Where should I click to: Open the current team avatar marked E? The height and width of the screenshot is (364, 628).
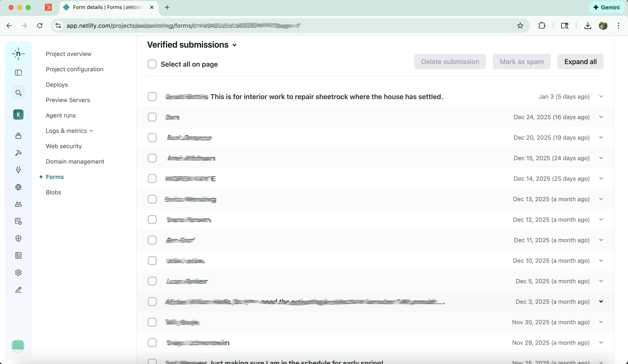[x=18, y=114]
